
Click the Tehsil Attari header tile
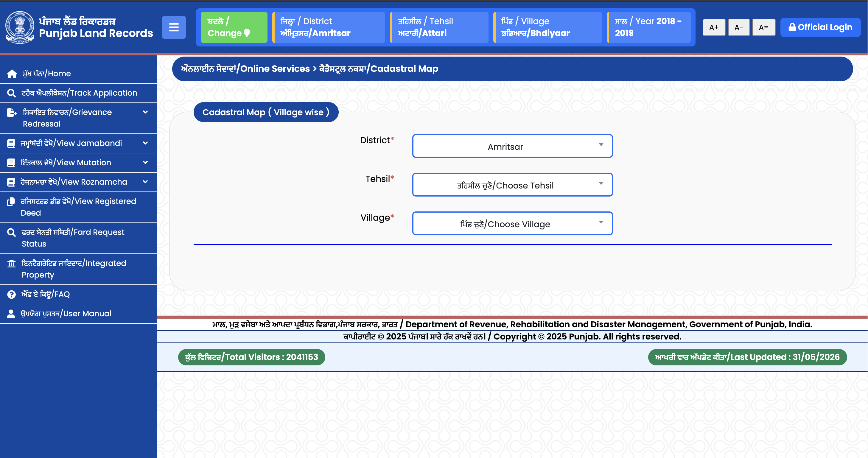click(439, 27)
